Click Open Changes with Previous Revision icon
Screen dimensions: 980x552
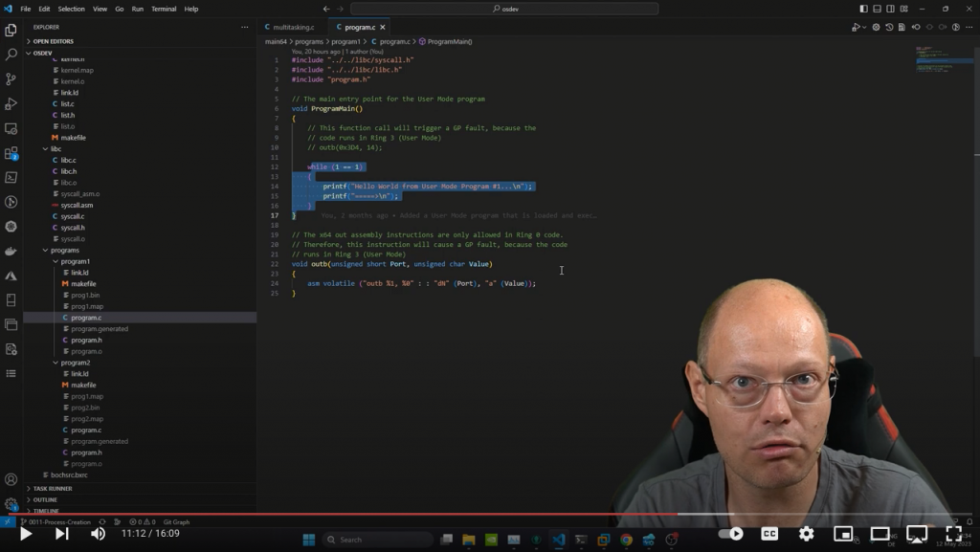pos(916,27)
